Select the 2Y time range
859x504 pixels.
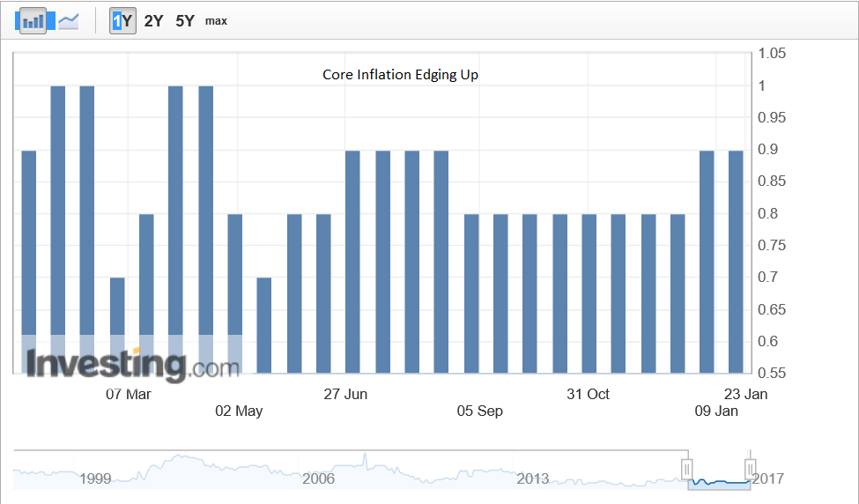[153, 20]
